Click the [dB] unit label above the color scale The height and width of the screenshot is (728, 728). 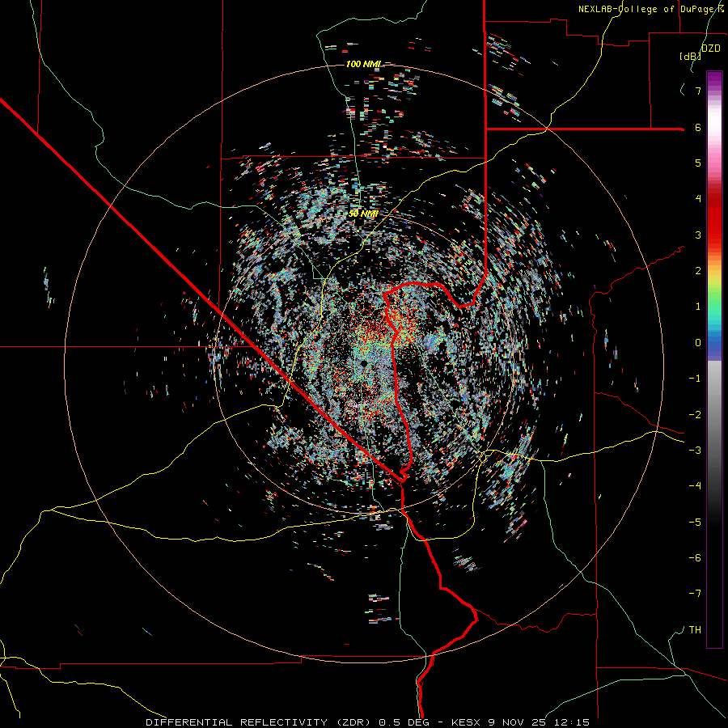[690, 56]
